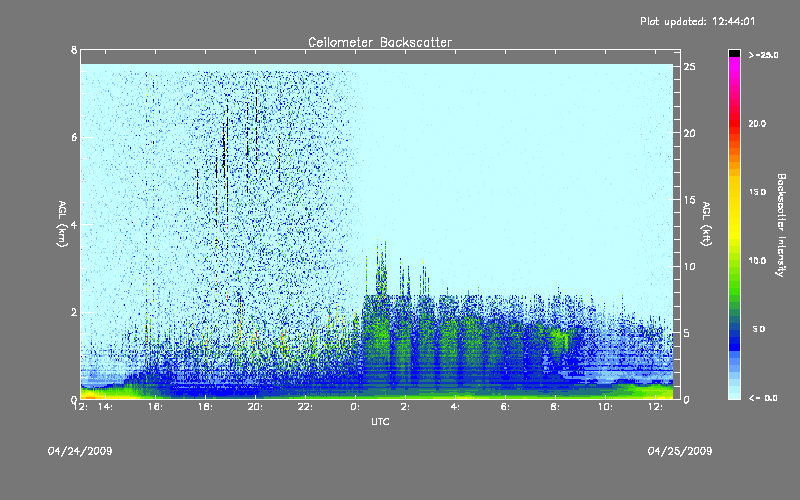Click the UTC axis title
The image size is (800, 500).
coord(380,422)
